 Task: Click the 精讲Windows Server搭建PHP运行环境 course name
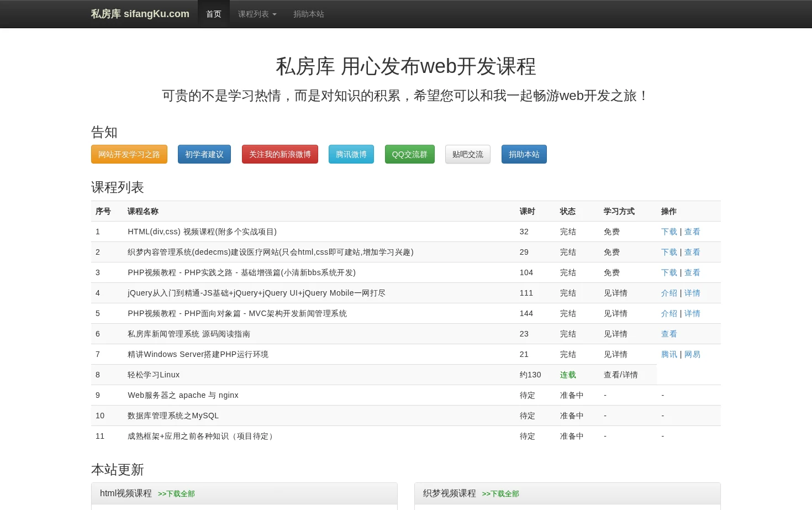point(198,354)
